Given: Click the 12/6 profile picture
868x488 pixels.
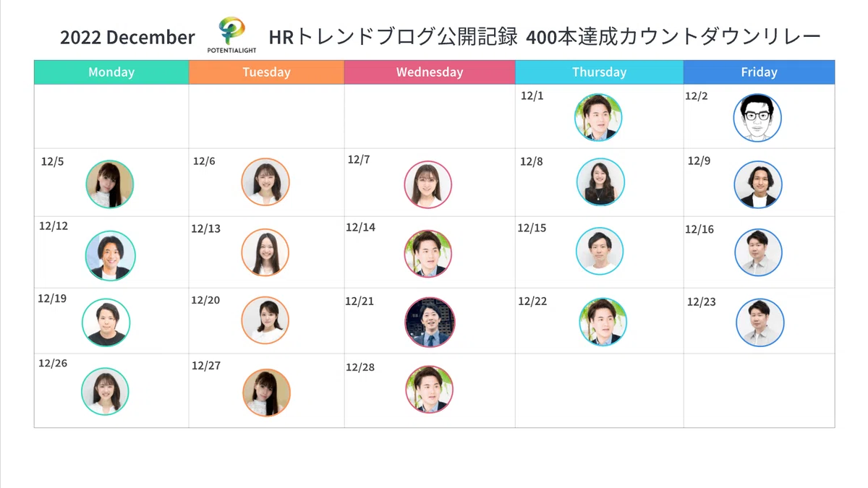Looking at the screenshot, I should 265,182.
